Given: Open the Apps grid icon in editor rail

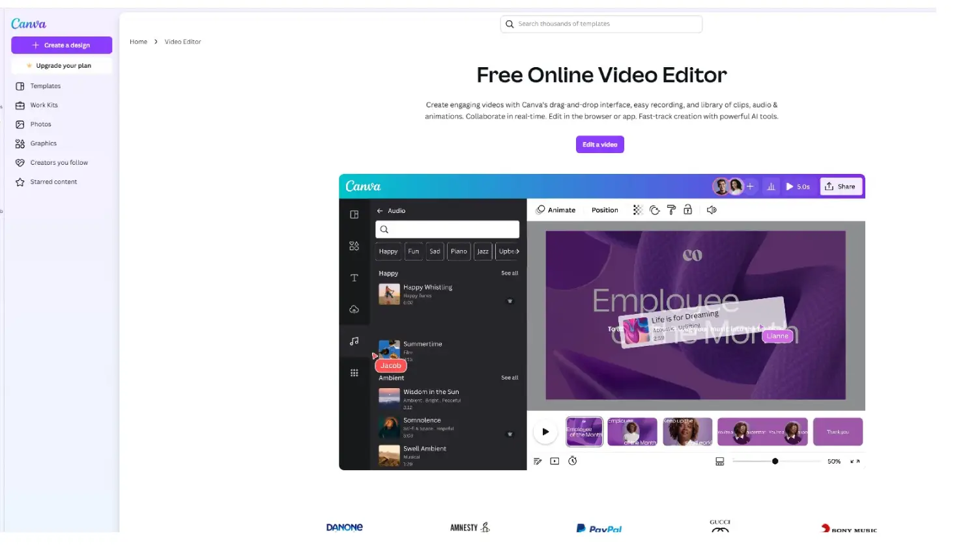Looking at the screenshot, I should (354, 373).
